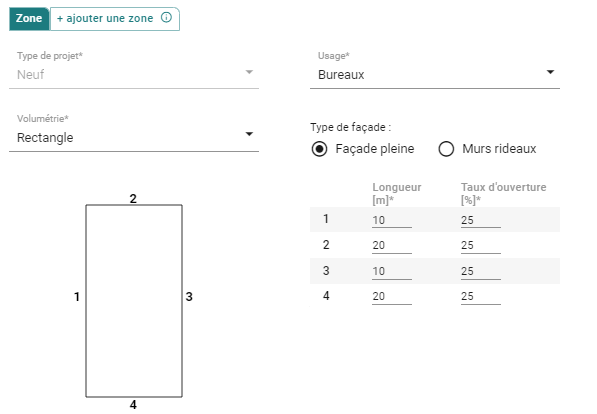Edit Taux d'ouverture for façade 1
The height and width of the screenshot is (414, 597).
480,220
